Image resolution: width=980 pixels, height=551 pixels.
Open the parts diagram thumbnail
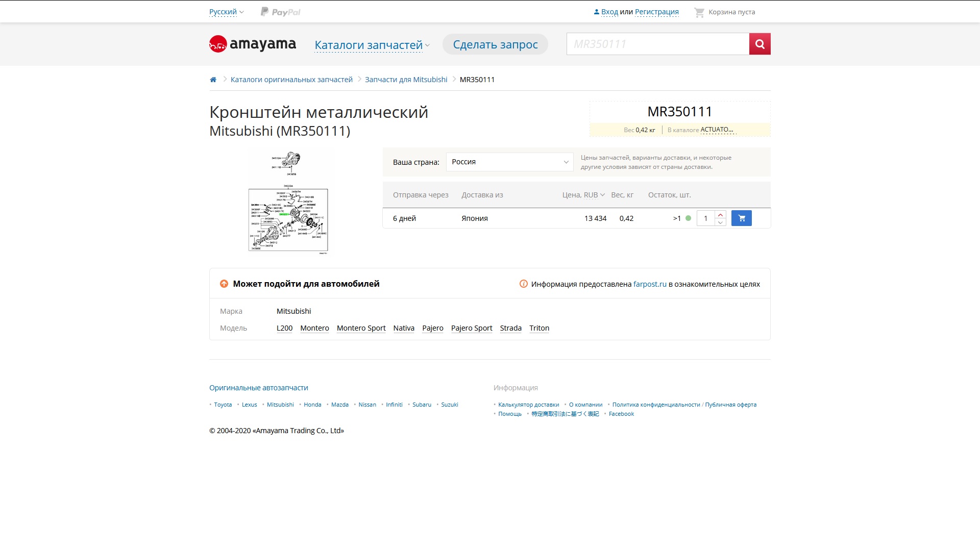coord(288,203)
